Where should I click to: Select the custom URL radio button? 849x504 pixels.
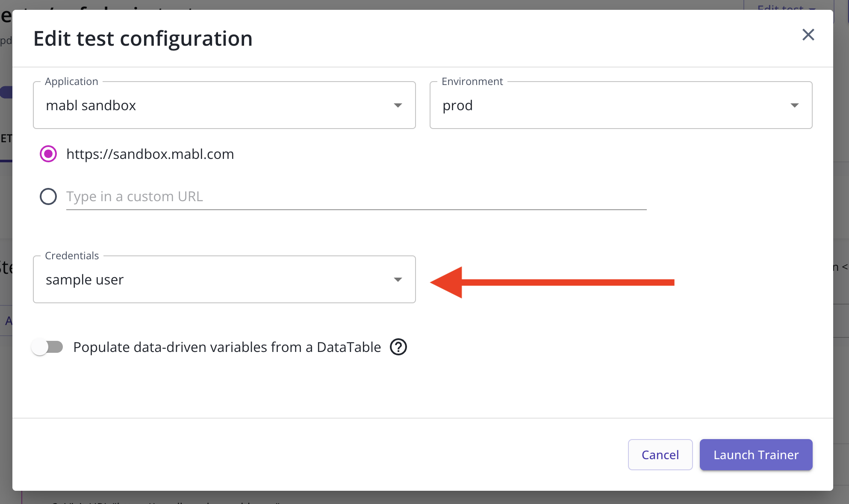[48, 196]
